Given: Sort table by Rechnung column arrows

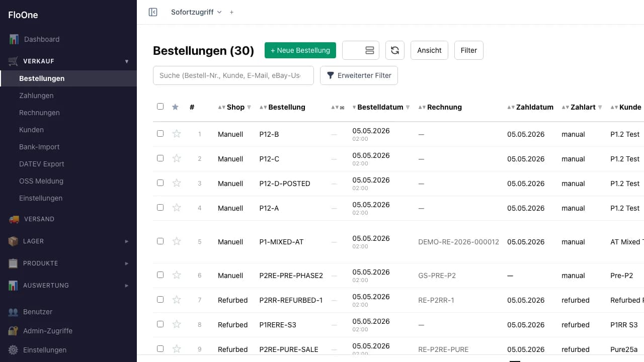Looking at the screenshot, I should [x=422, y=107].
